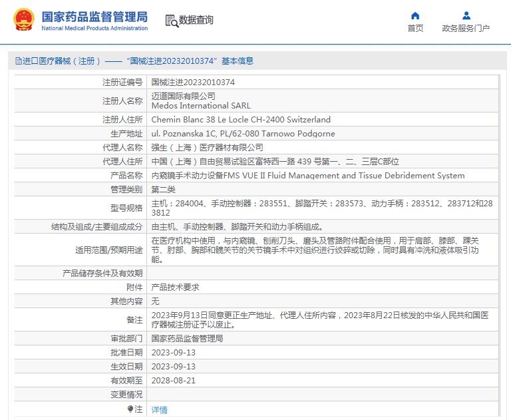Click the lightbulb icon next to 注
This screenshot has width=511, height=420.
(x=130, y=409)
